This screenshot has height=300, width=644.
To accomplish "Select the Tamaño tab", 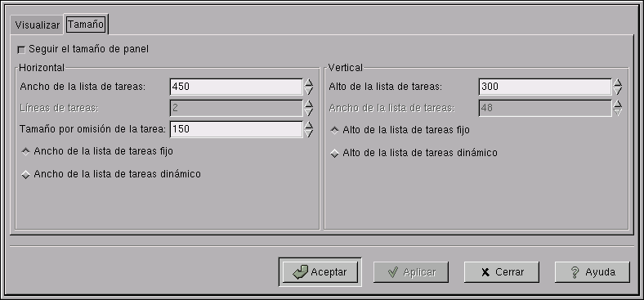I will click(86, 25).
